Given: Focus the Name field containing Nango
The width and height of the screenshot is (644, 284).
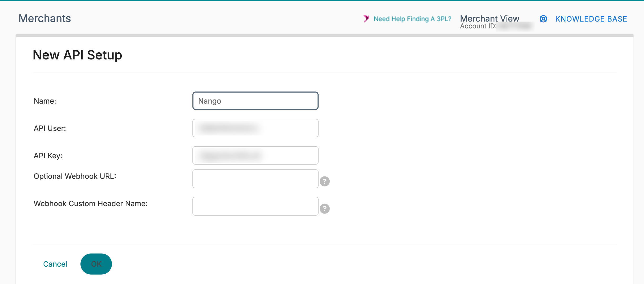Looking at the screenshot, I should tap(255, 101).
